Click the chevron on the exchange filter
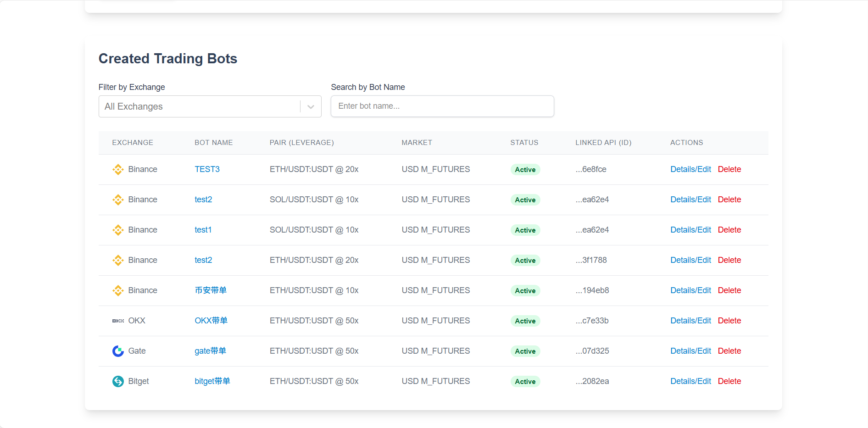Screen dimensions: 868x428 click(x=311, y=106)
